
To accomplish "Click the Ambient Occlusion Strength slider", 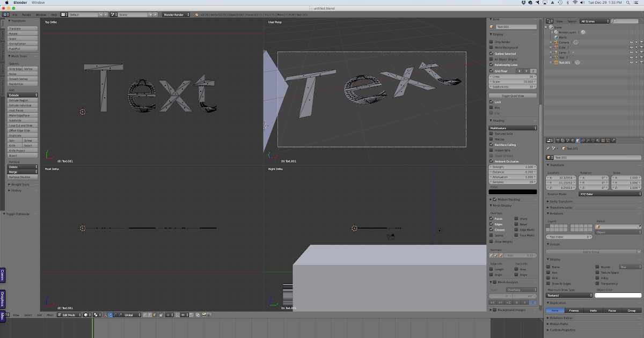I will click(x=513, y=167).
